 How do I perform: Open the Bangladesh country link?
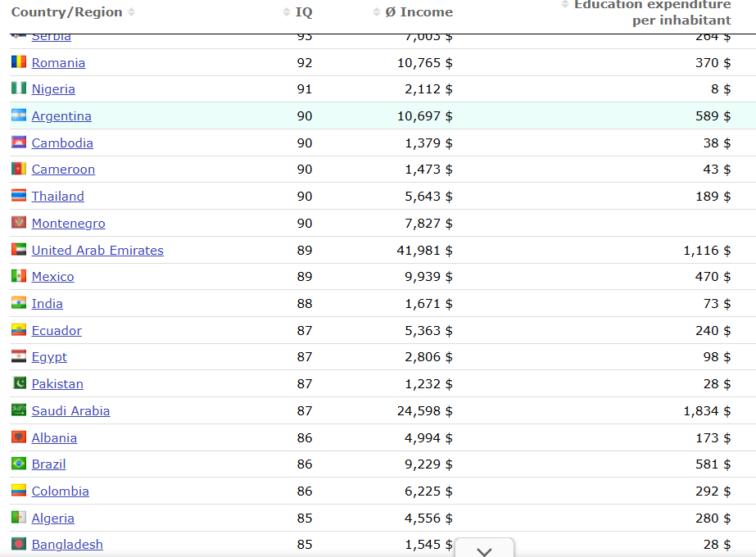coord(67,545)
